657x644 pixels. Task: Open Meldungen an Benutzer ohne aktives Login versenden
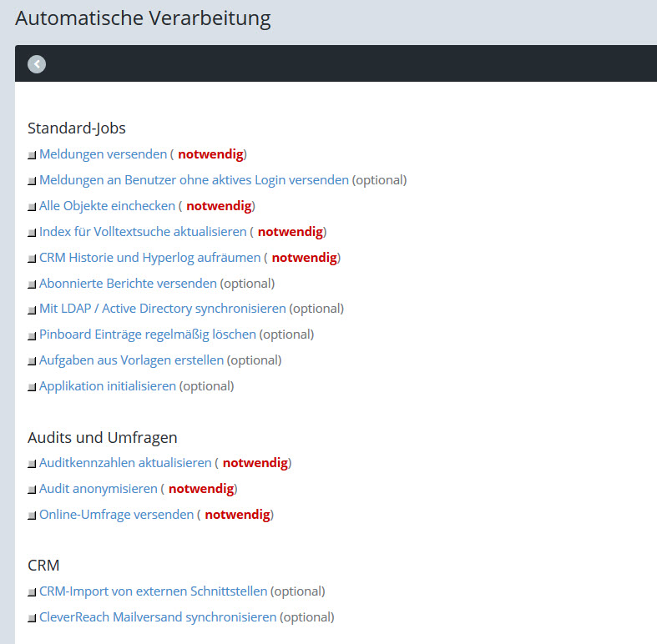tap(194, 180)
